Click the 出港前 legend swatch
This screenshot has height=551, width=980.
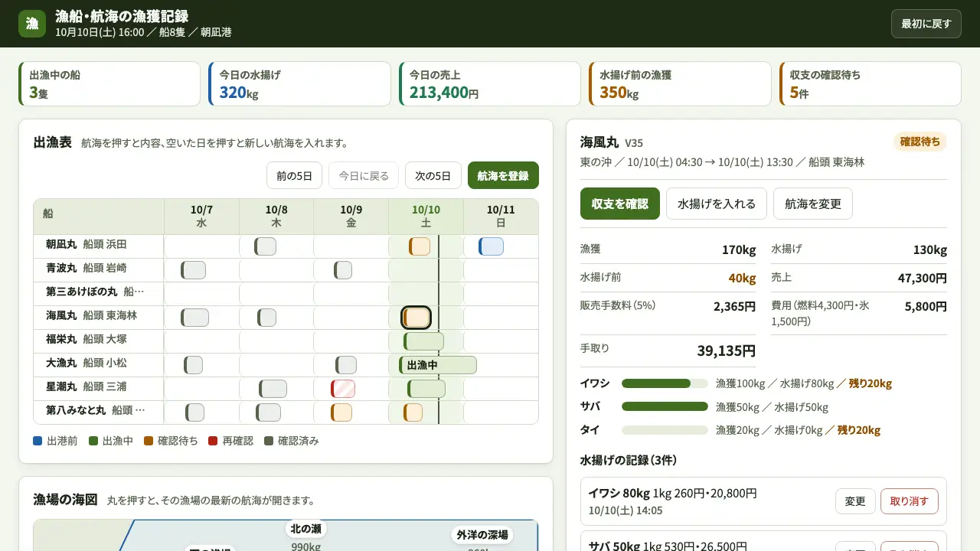(38, 441)
